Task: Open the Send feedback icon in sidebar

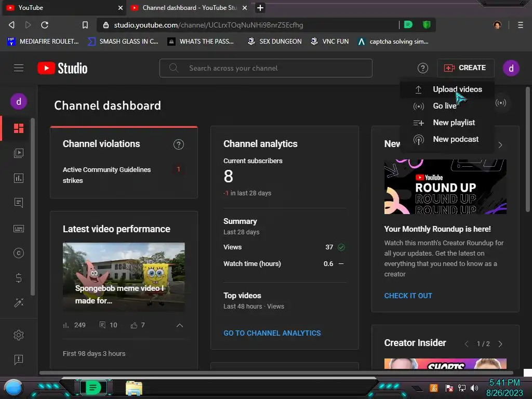Action: pyautogui.click(x=19, y=360)
